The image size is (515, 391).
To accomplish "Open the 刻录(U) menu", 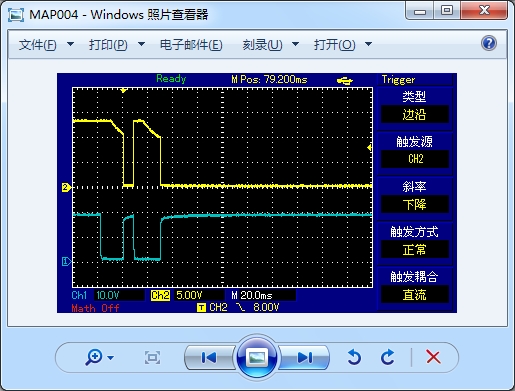I will [262, 45].
